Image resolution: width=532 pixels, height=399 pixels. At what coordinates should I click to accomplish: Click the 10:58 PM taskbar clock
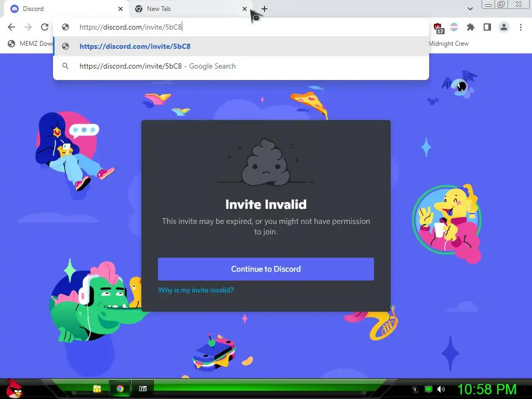487,389
